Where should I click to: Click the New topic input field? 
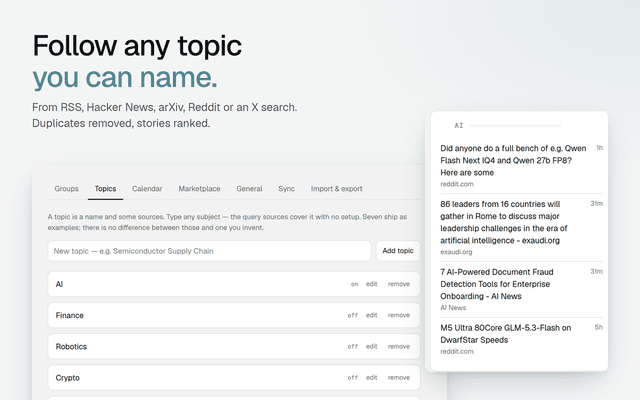click(x=209, y=251)
